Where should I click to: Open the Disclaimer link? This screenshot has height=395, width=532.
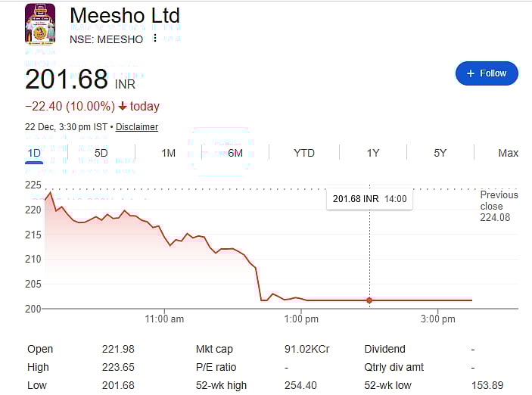137,127
